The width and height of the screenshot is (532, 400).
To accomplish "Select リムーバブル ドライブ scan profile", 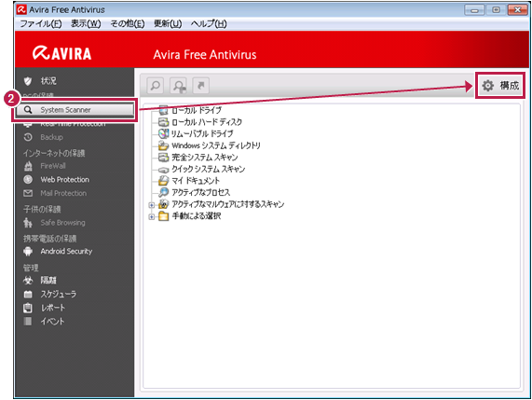I will coord(202,133).
